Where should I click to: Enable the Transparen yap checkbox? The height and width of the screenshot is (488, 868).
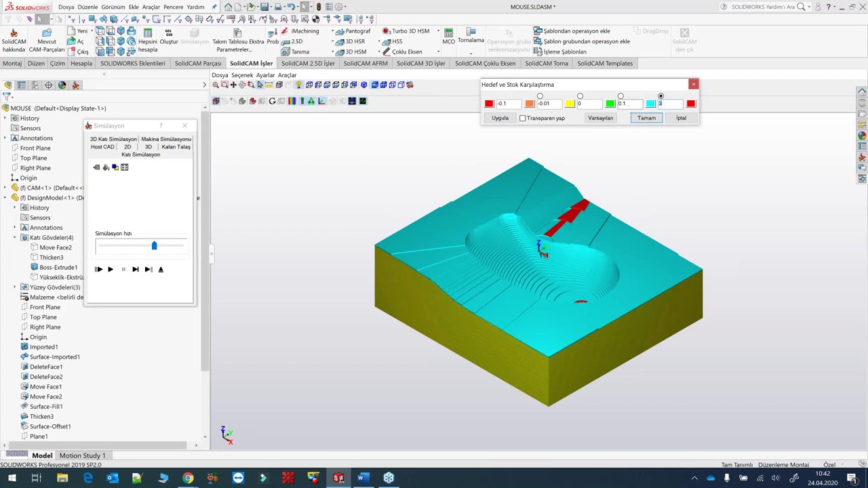pyautogui.click(x=523, y=118)
